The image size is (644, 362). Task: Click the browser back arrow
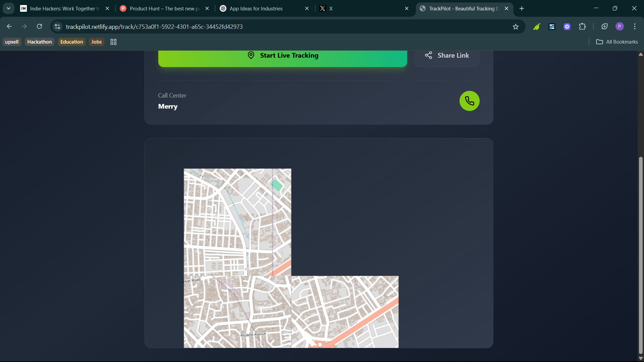pos(9,26)
